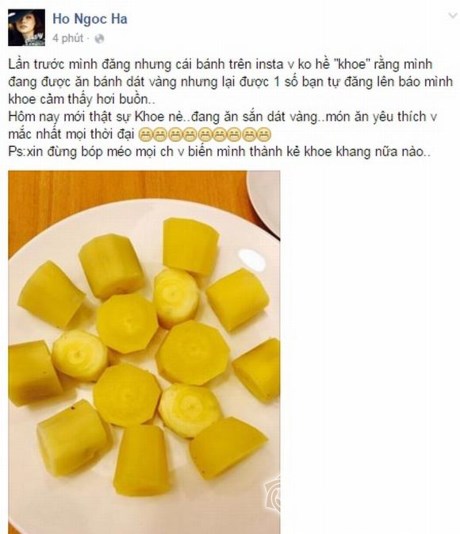
Task: Open the post's '4 phút' timestamp
Action: [x=68, y=38]
